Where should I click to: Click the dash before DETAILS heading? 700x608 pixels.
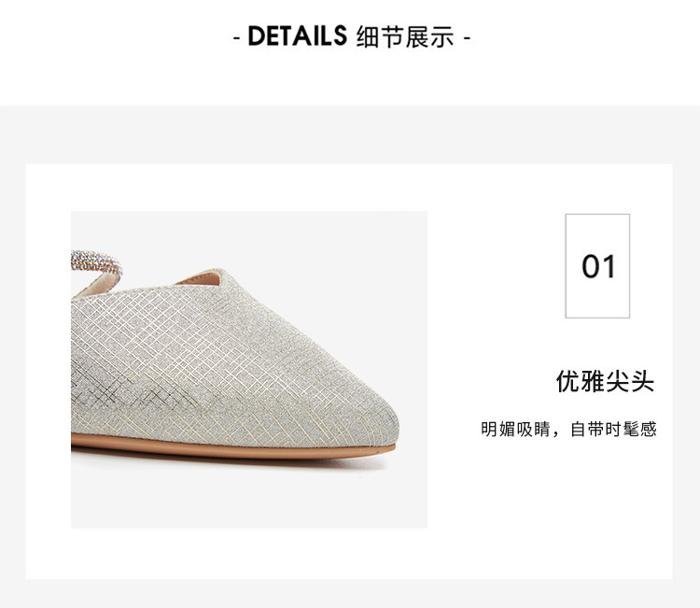(x=237, y=38)
